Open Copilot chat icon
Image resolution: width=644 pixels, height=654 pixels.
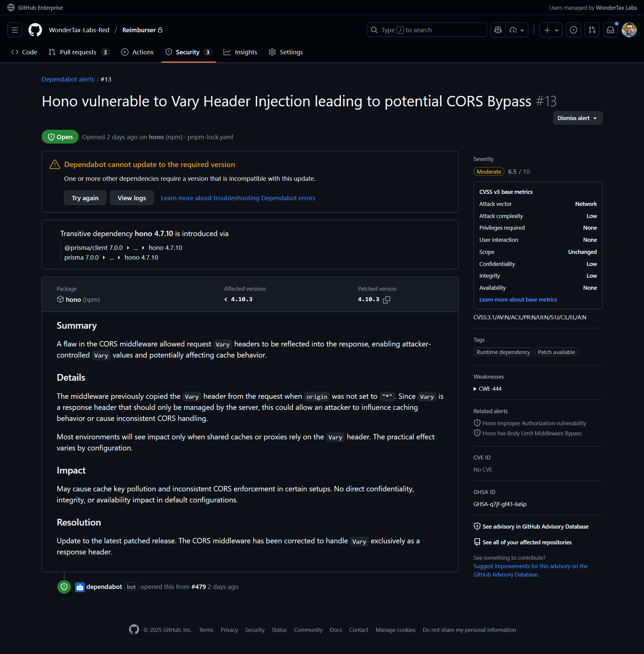(498, 30)
